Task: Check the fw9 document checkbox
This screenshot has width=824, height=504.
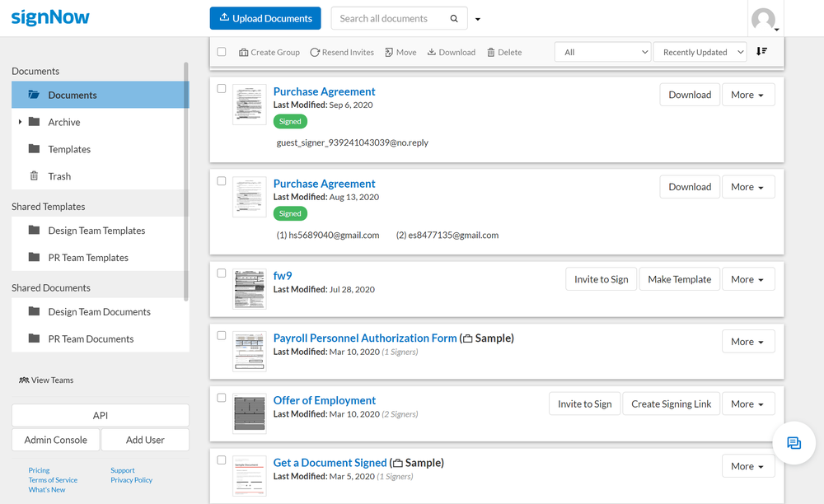Action: pos(222,273)
